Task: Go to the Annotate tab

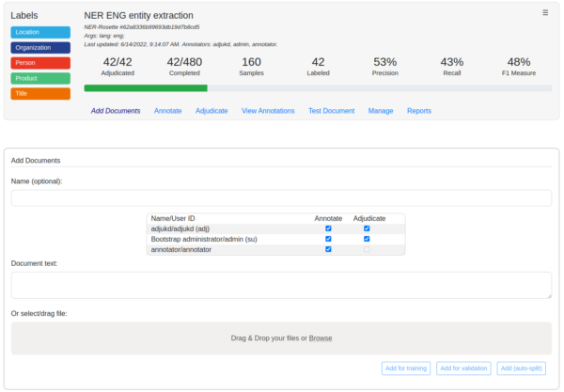Action: 168,111
